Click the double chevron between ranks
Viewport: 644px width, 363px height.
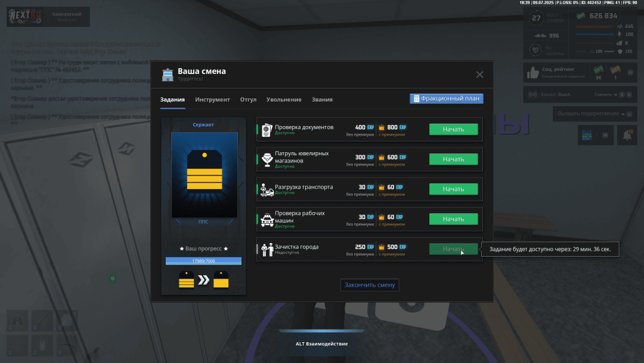coord(204,280)
